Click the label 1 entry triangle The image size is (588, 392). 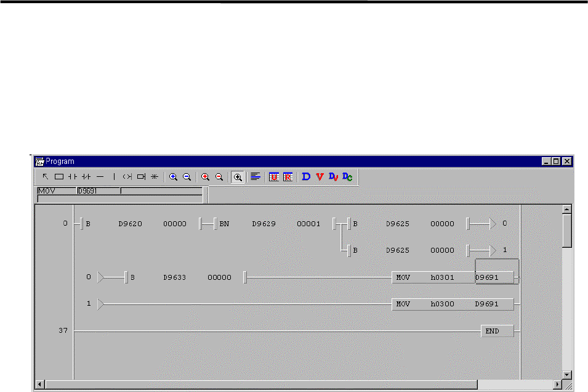pos(100,304)
